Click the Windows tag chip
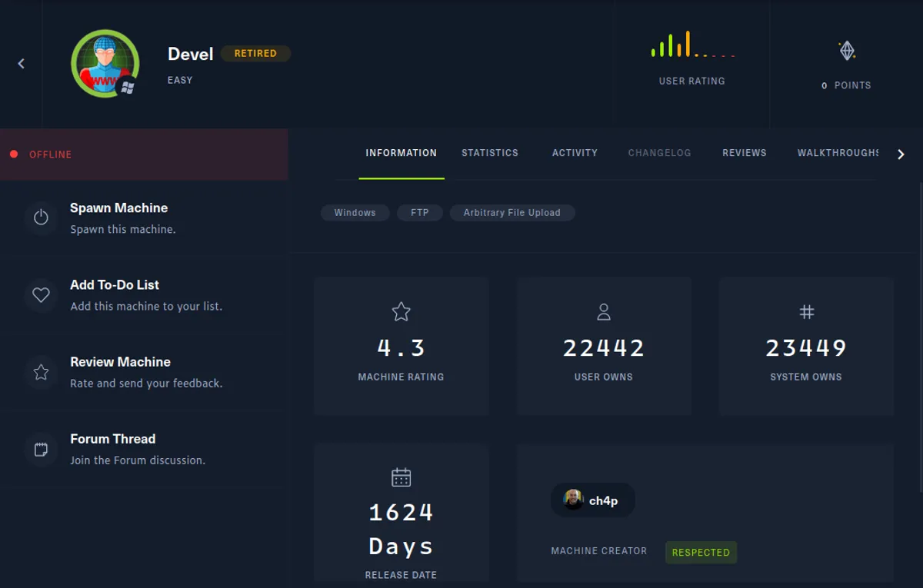 [x=355, y=213]
